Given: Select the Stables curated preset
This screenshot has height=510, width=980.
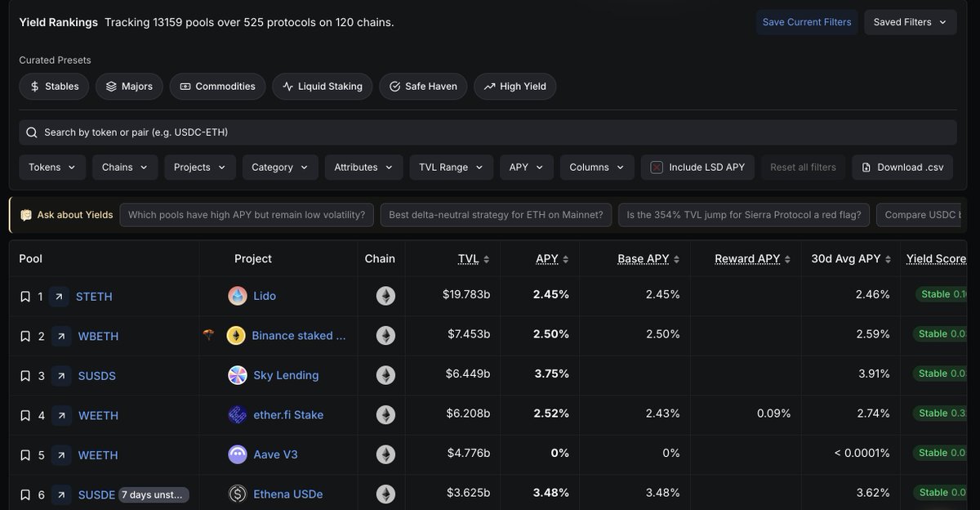Looking at the screenshot, I should click(54, 87).
